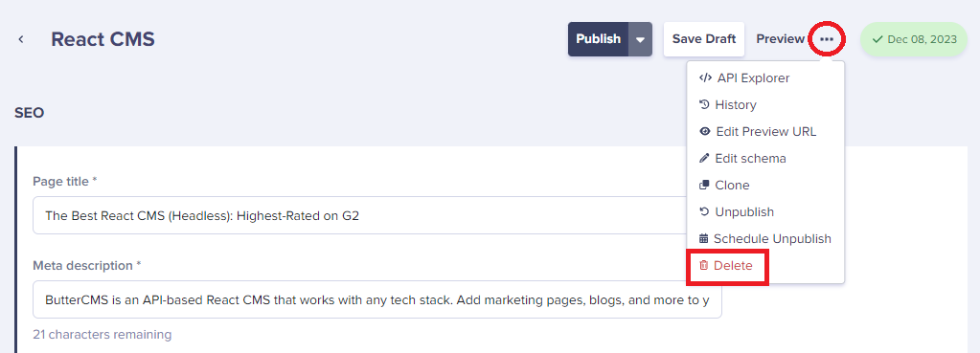Open the Preview link
The height and width of the screenshot is (353, 980).
780,39
